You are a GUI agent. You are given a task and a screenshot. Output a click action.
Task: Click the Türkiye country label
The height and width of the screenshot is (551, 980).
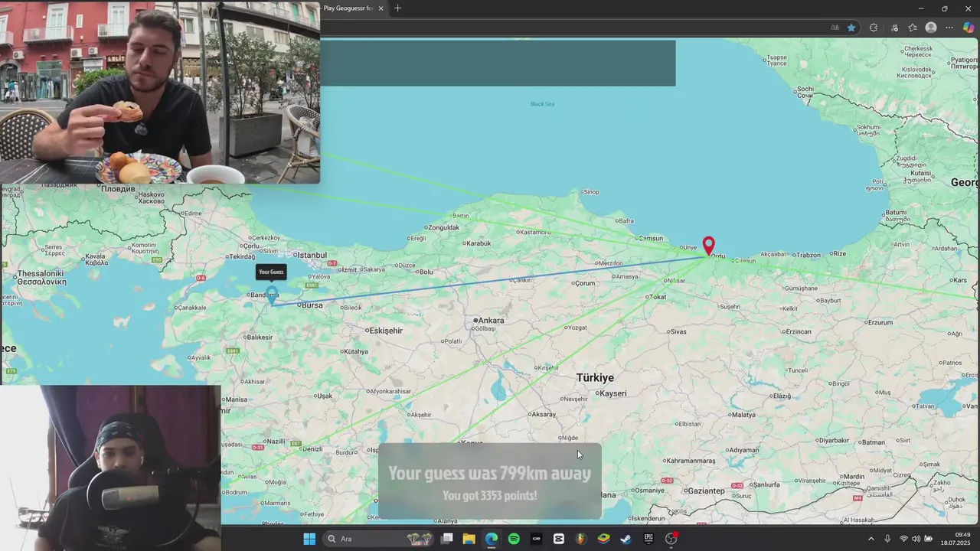click(x=595, y=377)
